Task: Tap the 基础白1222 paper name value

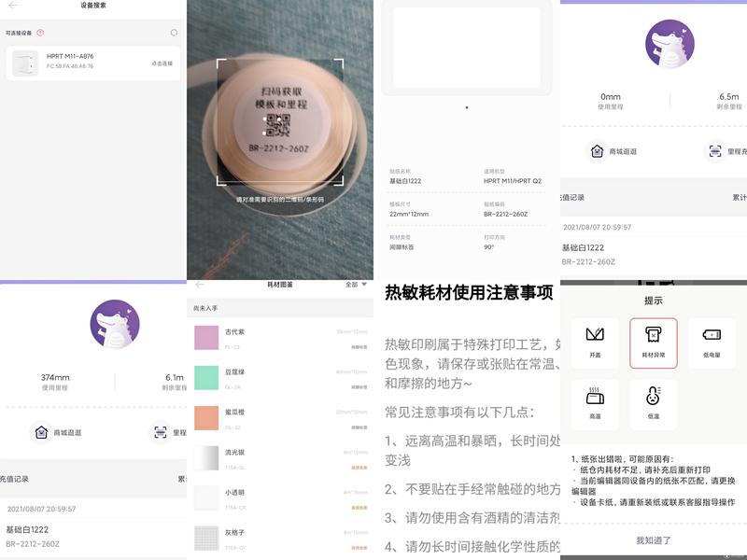Action: tap(405, 181)
